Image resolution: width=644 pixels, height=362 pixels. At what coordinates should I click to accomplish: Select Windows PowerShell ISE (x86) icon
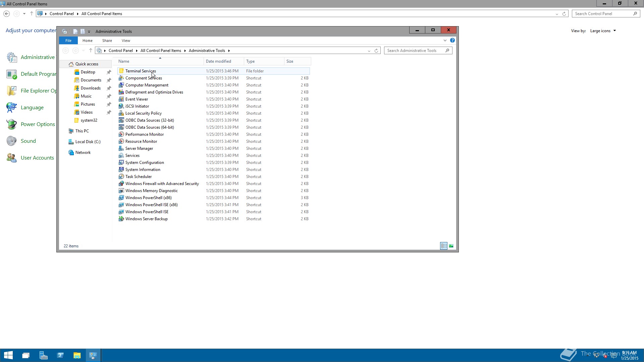pyautogui.click(x=121, y=205)
